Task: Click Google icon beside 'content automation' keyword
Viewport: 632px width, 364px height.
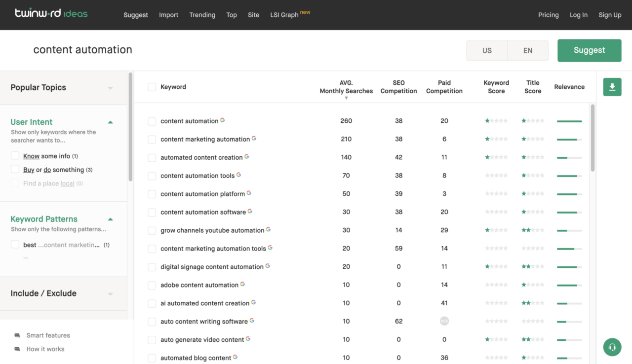Action: coord(223,120)
